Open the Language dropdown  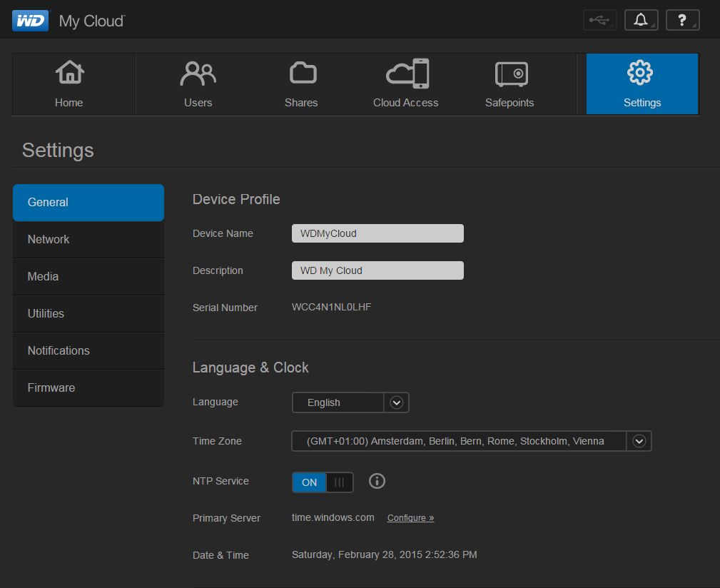point(350,402)
